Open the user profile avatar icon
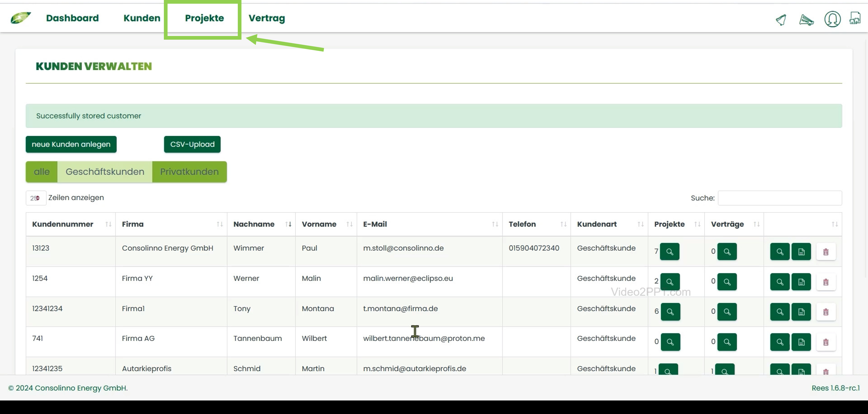 click(832, 19)
